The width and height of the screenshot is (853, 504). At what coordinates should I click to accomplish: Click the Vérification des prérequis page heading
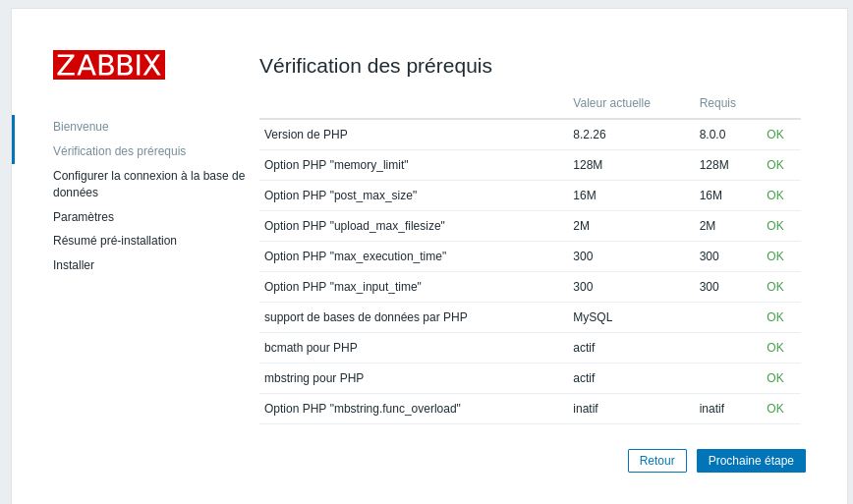coord(375,66)
